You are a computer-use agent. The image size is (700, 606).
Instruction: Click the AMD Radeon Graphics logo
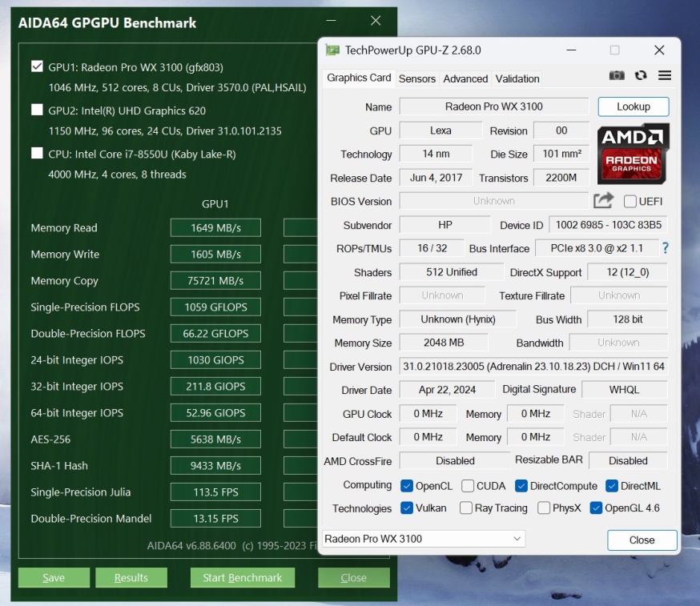[x=633, y=153]
